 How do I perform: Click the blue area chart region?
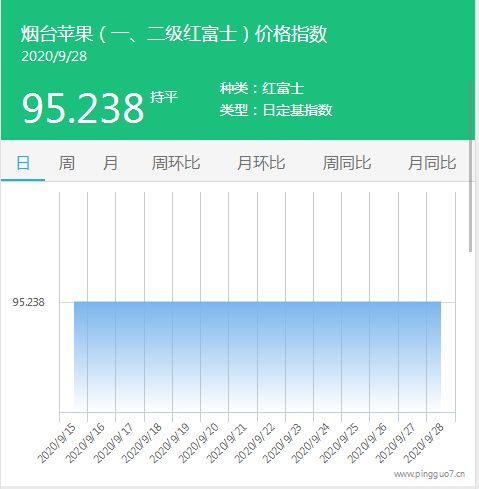(x=257, y=357)
